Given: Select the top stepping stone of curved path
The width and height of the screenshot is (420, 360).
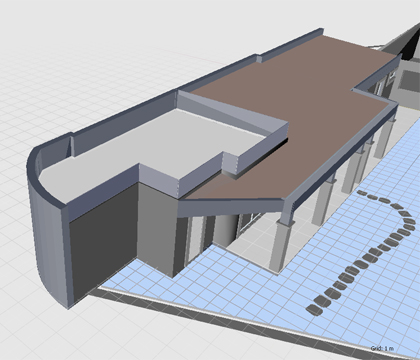Looking at the screenshot, I should coord(362,193).
